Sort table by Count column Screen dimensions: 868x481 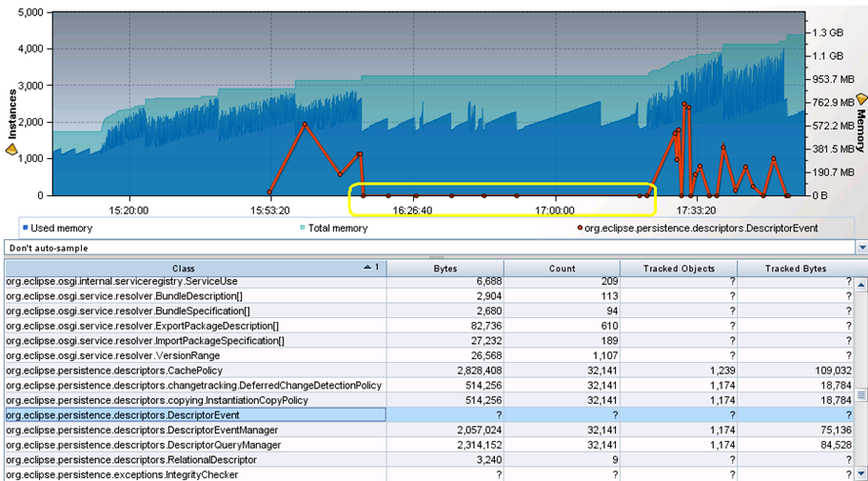562,269
